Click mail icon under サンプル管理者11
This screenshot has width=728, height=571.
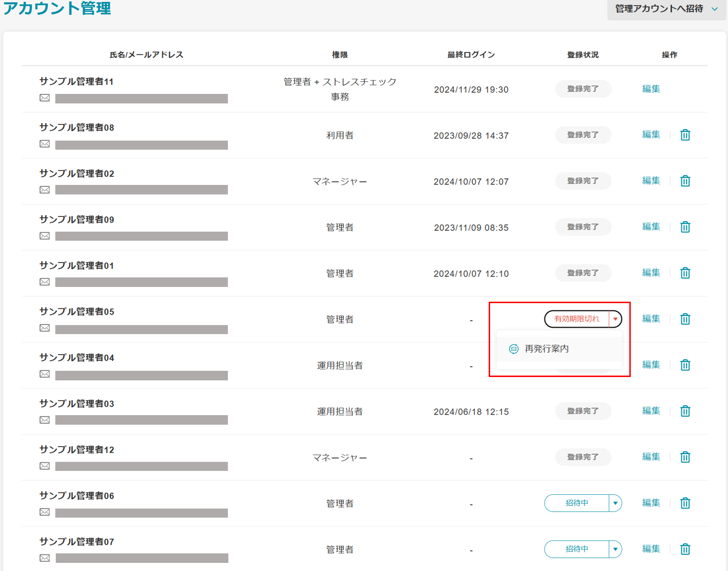(x=45, y=98)
